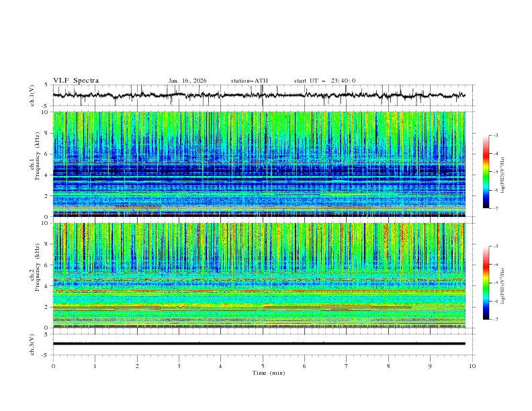The image size is (532, 411).
Task: Click the "ch.1(V)" axis label
Action: pos(32,95)
